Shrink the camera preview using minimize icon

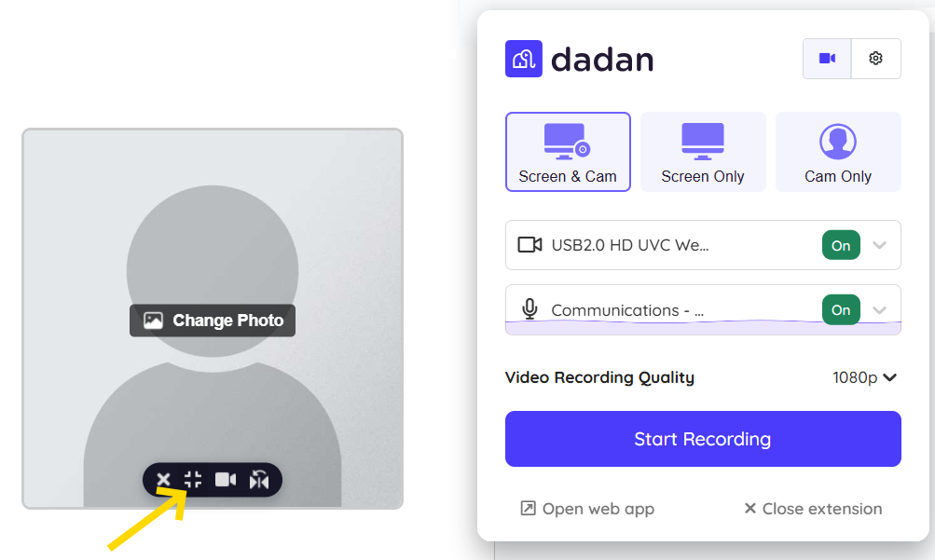pos(193,480)
